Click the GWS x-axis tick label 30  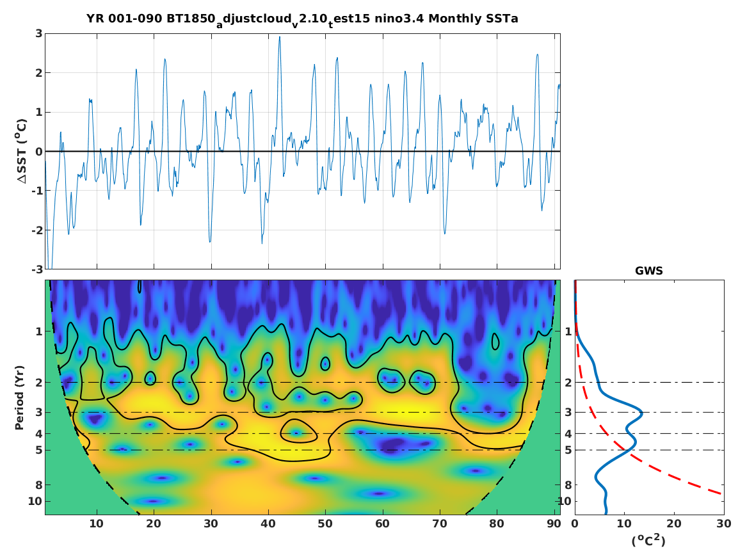pos(724,524)
